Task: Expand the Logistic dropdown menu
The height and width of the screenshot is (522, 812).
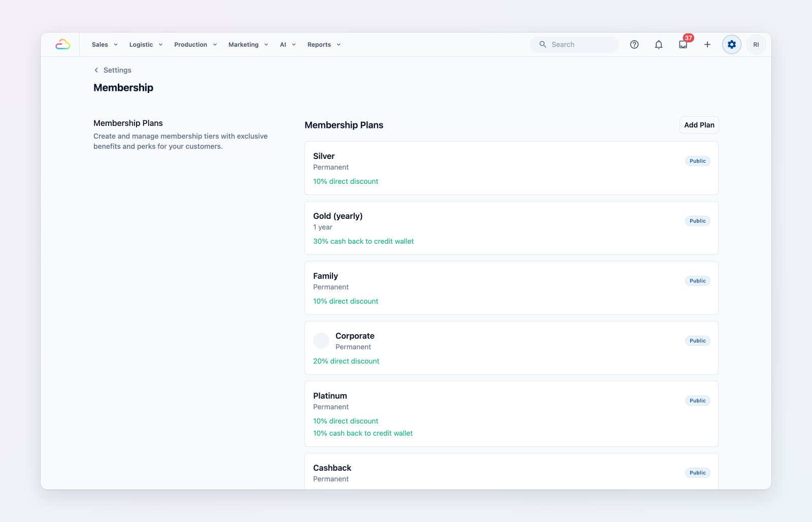Action: [x=146, y=45]
